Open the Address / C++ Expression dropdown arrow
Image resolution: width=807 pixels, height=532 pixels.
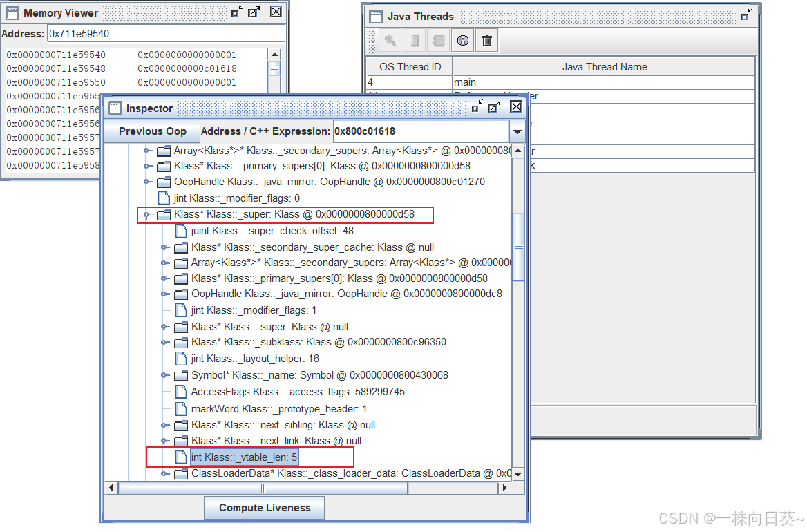point(518,132)
